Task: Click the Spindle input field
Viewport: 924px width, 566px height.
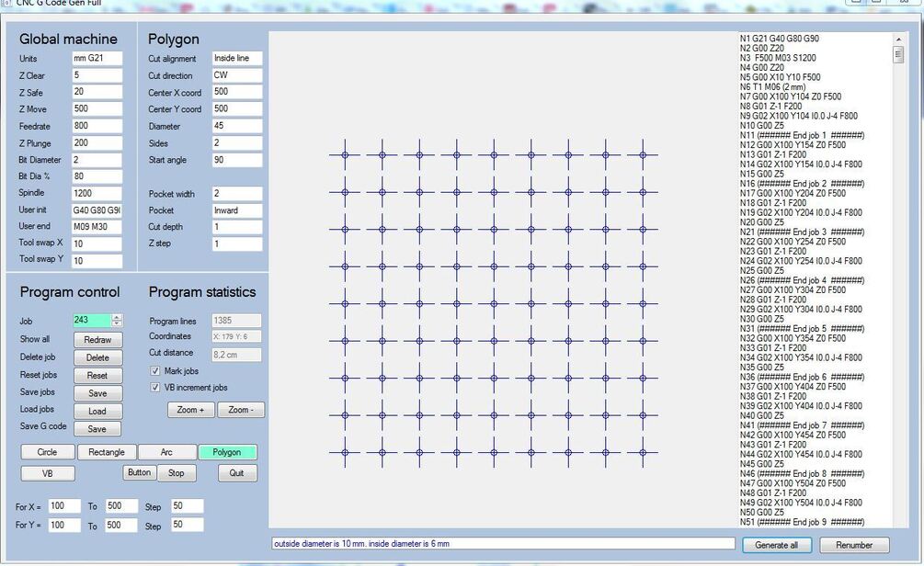Action: (x=97, y=193)
